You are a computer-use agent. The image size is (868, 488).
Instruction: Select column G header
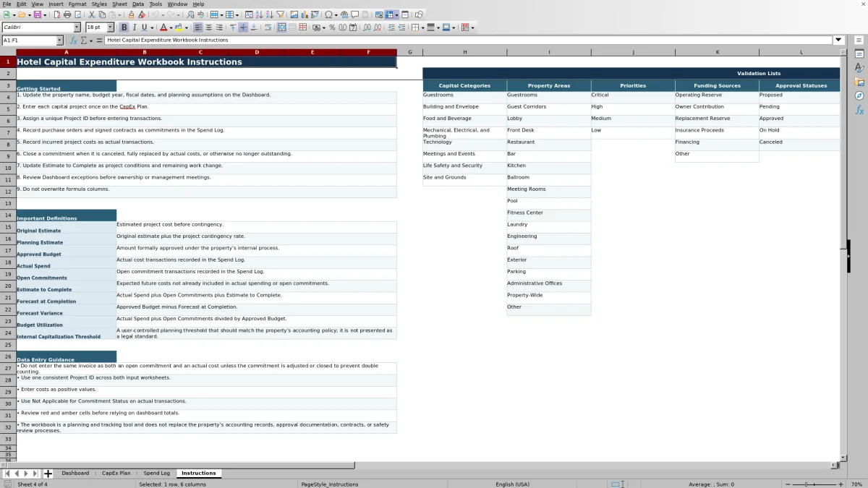pos(409,52)
